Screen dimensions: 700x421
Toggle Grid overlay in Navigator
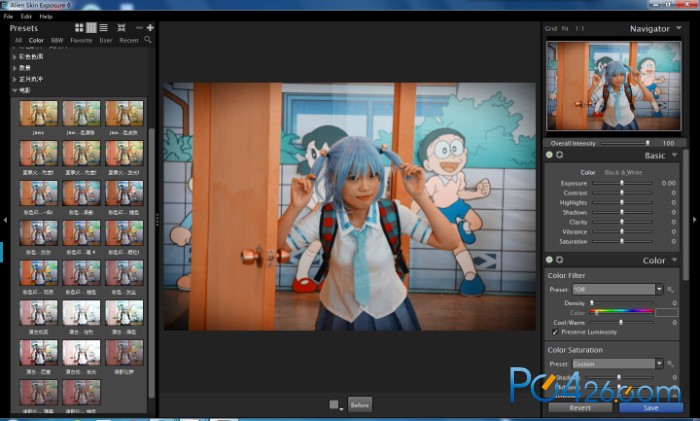pos(550,28)
